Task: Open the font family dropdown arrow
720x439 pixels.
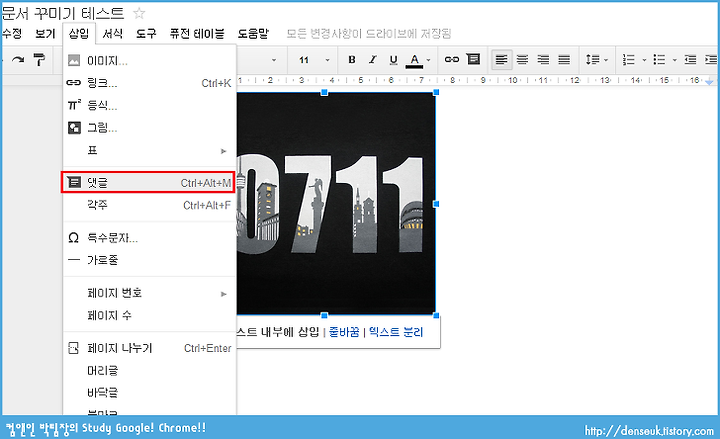Action: [x=274, y=60]
